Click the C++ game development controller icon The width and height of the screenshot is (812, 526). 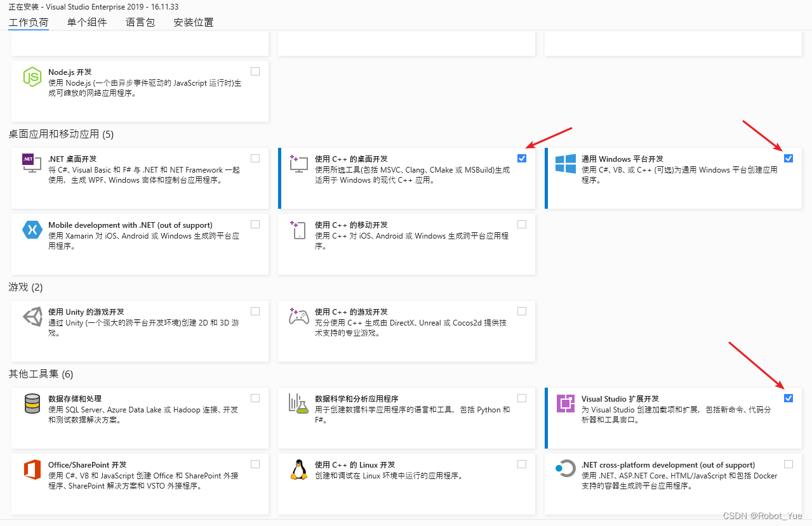pos(298,317)
